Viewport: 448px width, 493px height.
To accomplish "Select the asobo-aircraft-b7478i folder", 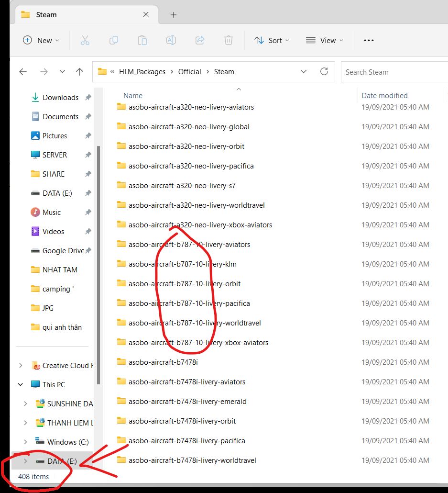I will click(x=163, y=362).
